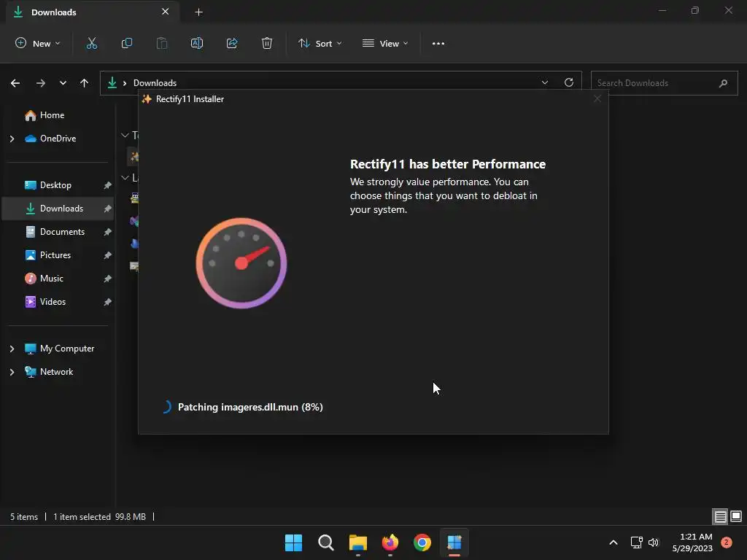Open the See more three-dots menu

tap(438, 43)
